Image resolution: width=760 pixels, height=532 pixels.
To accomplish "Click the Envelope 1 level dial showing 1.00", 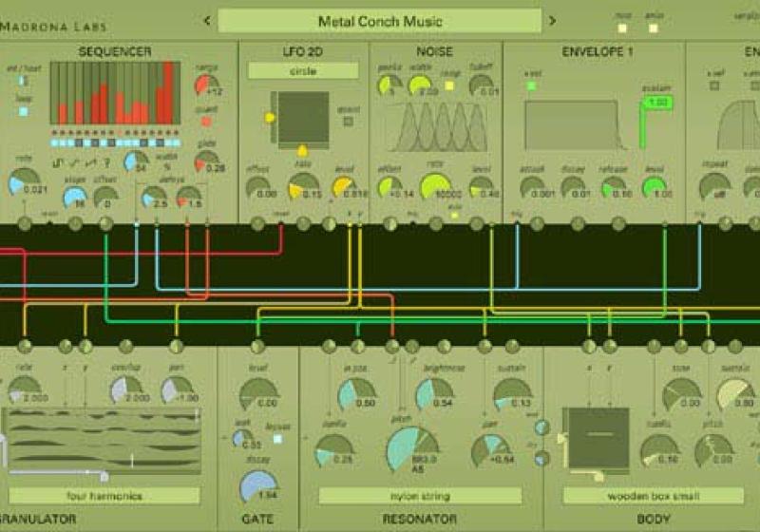I will pos(655,187).
